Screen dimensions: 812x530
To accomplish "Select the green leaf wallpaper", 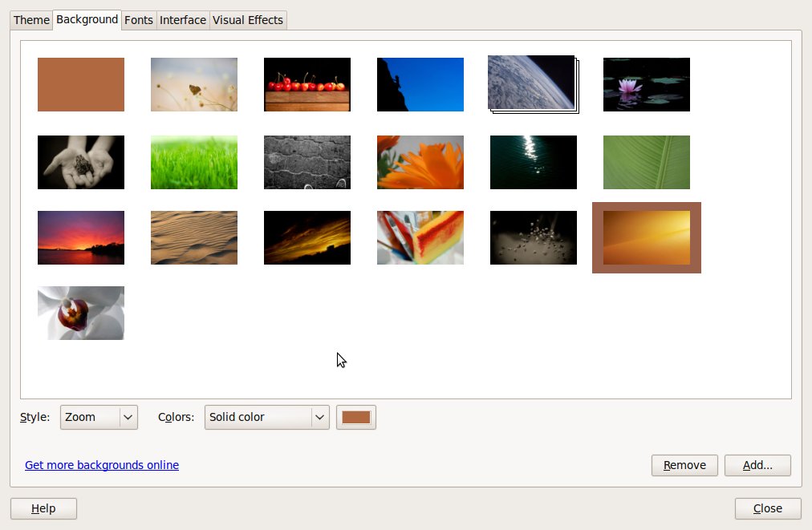I will pyautogui.click(x=647, y=163).
